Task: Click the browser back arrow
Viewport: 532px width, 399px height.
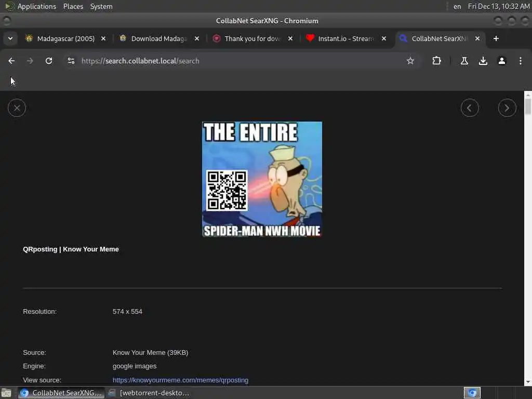Action: click(11, 61)
